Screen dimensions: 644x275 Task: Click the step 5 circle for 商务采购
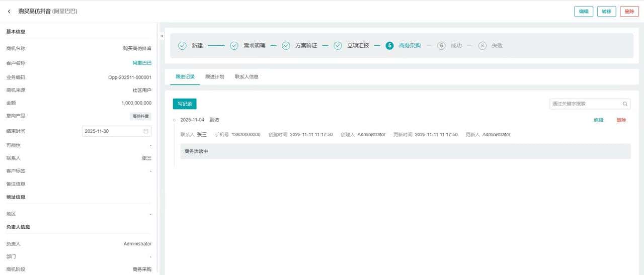click(389, 46)
